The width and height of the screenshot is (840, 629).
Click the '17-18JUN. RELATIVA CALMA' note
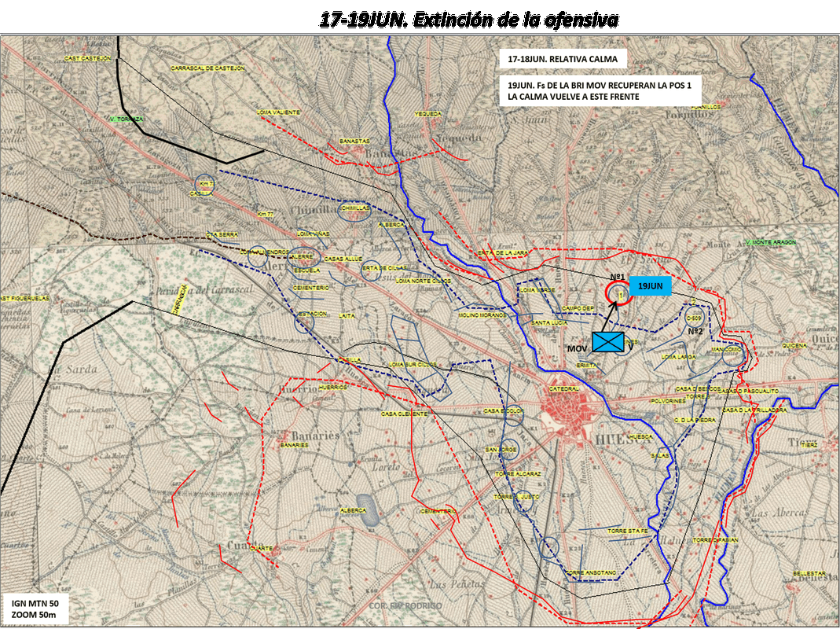click(x=562, y=59)
